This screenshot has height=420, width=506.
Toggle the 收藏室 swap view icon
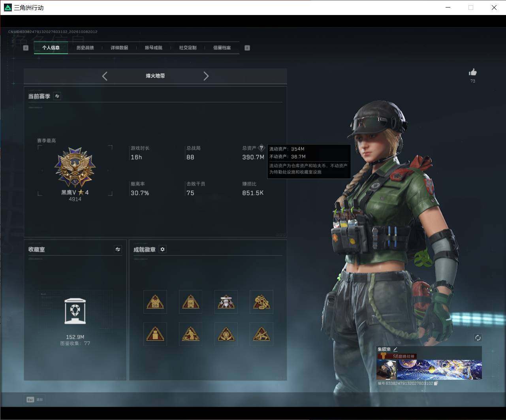point(118,249)
